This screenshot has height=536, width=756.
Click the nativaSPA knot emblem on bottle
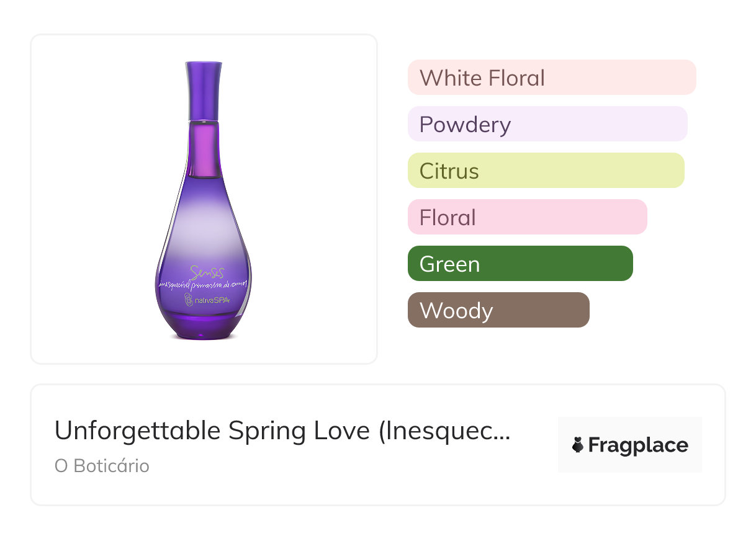tap(187, 300)
